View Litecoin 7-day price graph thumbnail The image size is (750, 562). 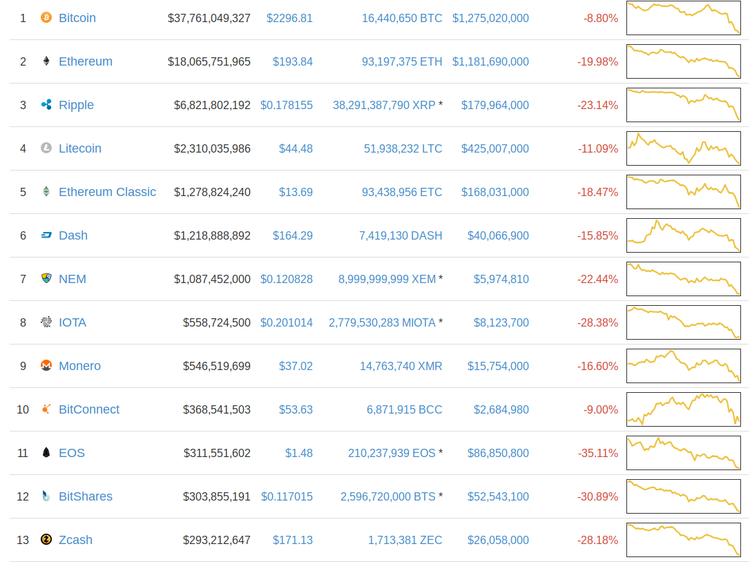tap(684, 148)
